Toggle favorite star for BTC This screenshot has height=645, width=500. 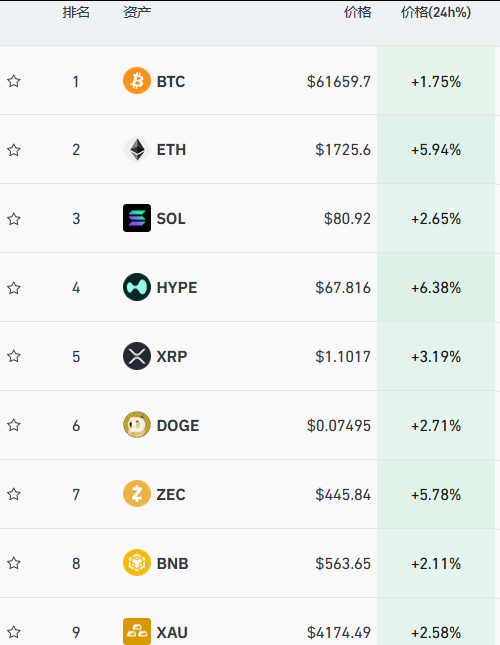click(x=14, y=81)
